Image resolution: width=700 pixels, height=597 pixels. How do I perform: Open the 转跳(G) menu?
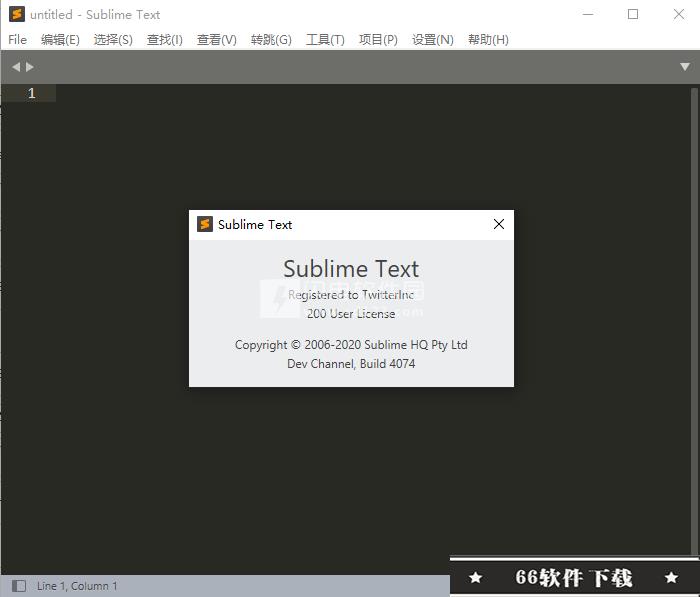[x=271, y=40]
